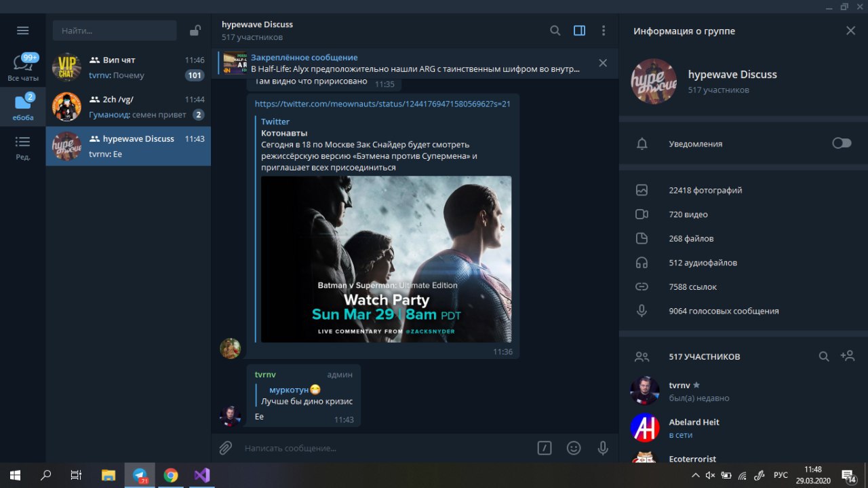Open the hypewave Discuss group photo
The image size is (868, 488).
coord(654,81)
